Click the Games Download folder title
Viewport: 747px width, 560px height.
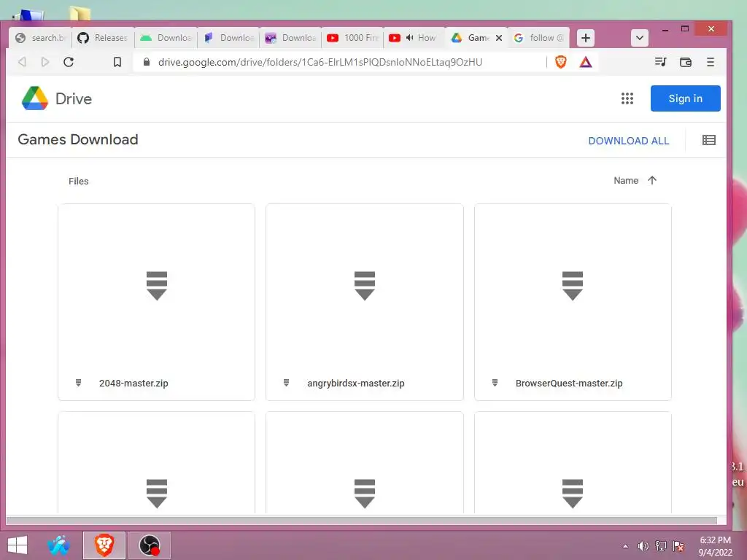coord(77,139)
